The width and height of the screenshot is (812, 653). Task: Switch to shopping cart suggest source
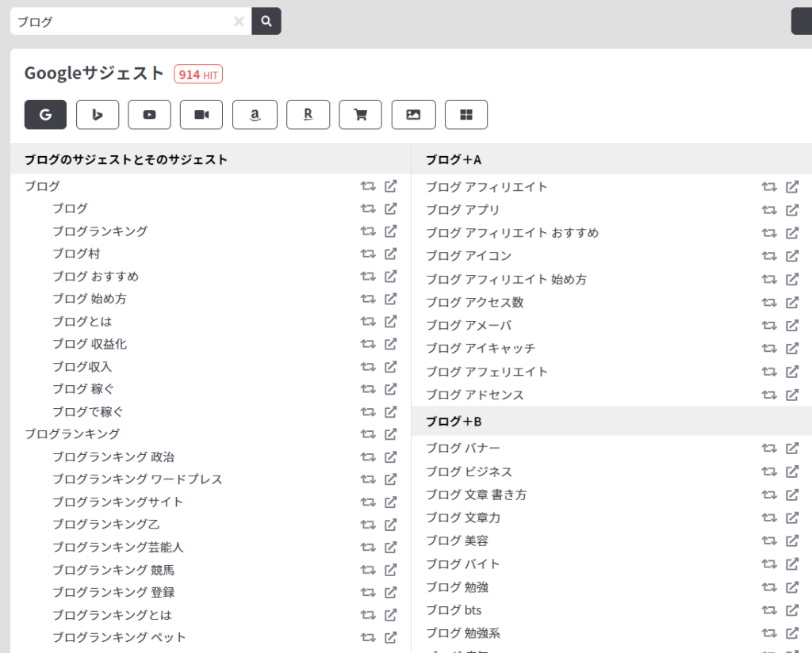tap(361, 114)
